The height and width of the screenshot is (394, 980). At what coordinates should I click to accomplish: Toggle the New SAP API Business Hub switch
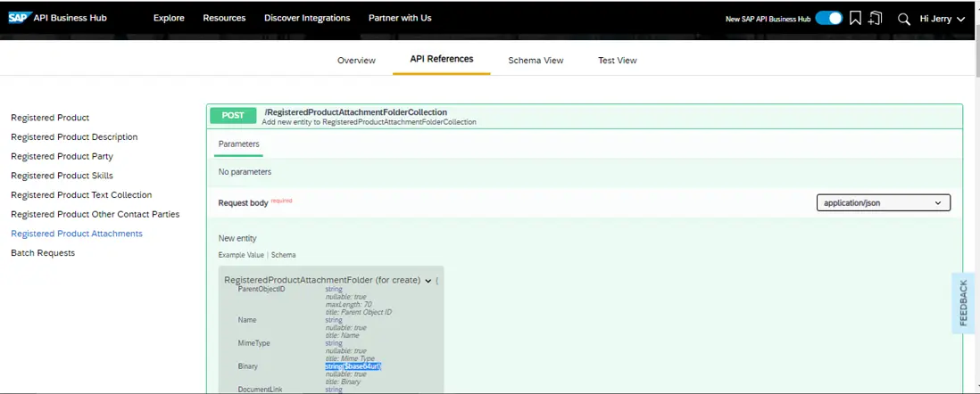pos(828,18)
